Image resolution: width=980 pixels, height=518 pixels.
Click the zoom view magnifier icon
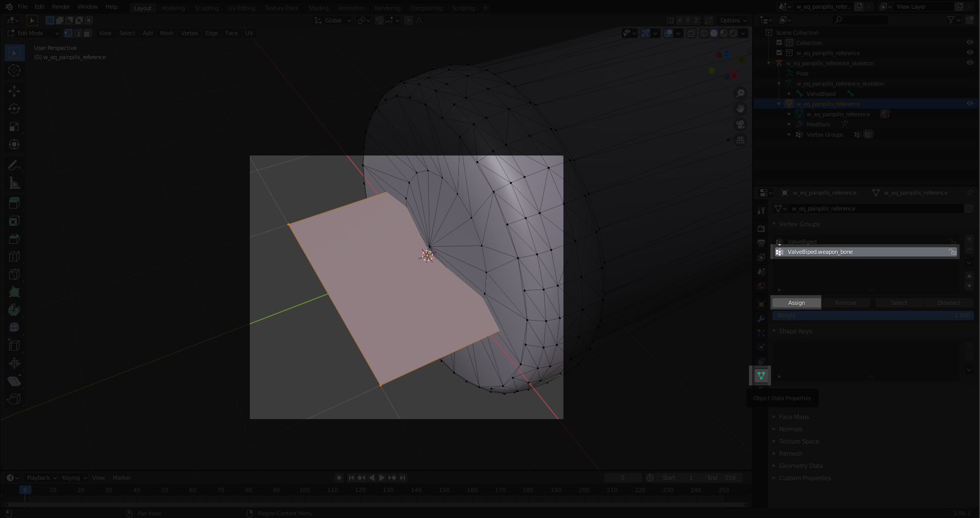tap(740, 93)
